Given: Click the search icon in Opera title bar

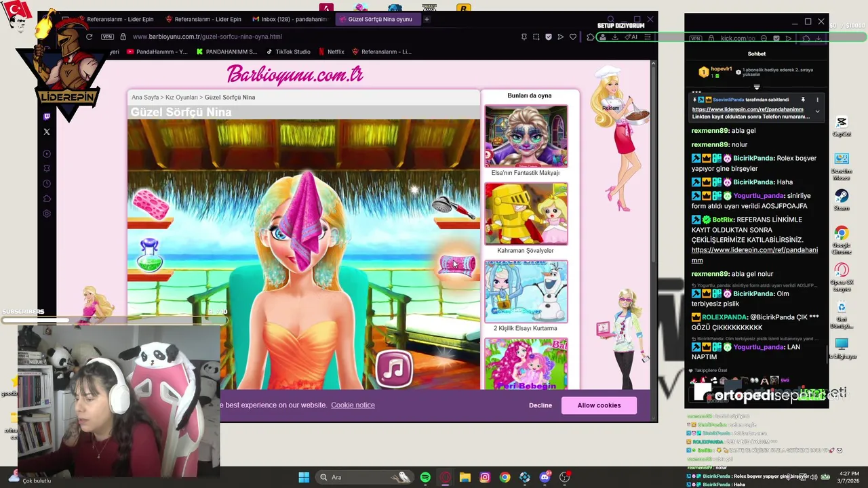Looking at the screenshot, I should 611,20.
